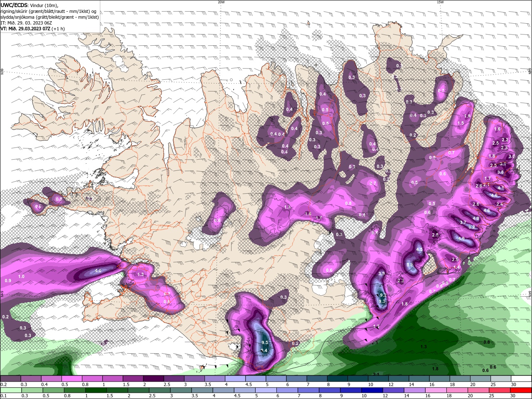Pick the darkest green 1 swatch in rain legend

96,390
